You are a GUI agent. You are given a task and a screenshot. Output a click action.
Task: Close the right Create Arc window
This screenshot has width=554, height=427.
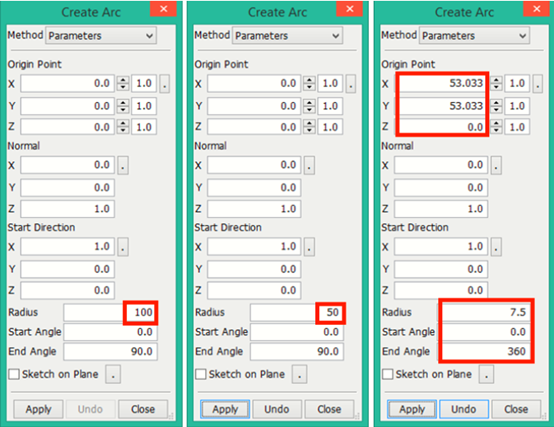pos(536,9)
